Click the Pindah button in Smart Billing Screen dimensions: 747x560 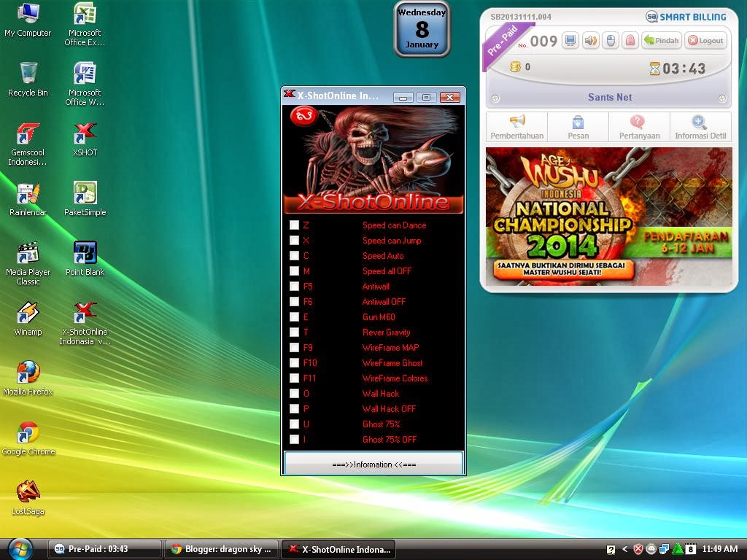pyautogui.click(x=662, y=41)
